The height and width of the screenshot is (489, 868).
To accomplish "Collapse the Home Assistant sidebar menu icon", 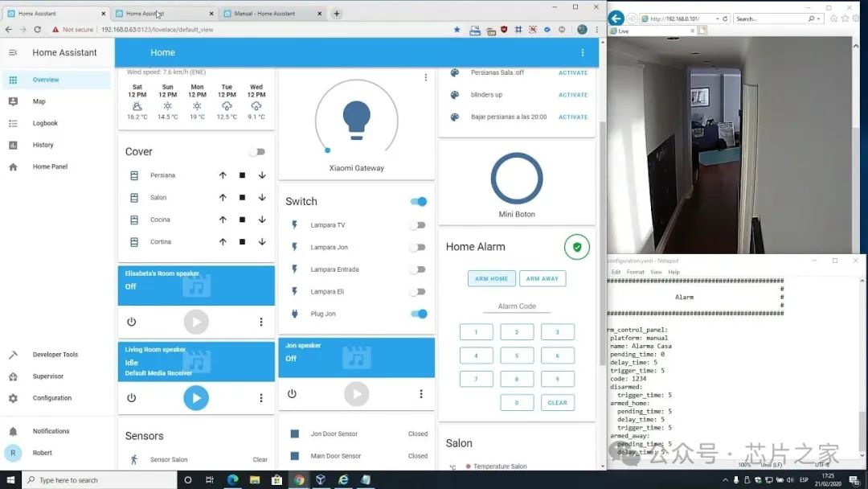I will click(x=13, y=52).
